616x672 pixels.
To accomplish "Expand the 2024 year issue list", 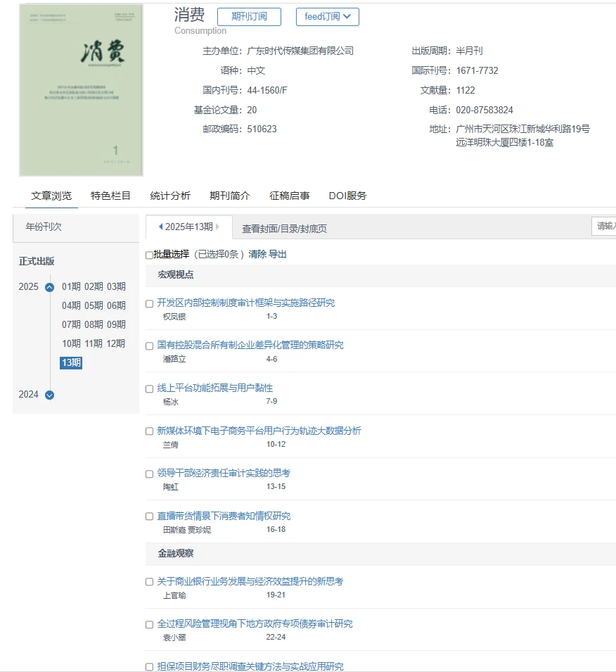I will pos(50,395).
